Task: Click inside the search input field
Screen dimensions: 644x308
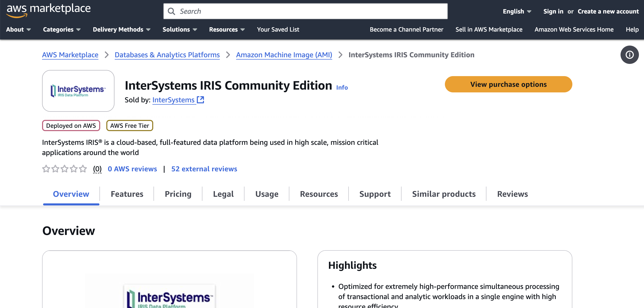Action: point(280,11)
